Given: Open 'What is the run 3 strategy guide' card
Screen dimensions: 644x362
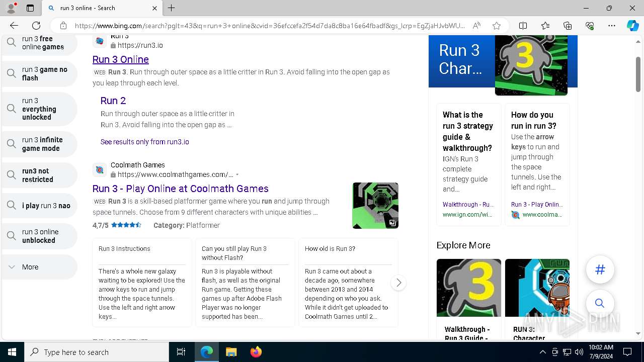Looking at the screenshot, I should [468, 165].
